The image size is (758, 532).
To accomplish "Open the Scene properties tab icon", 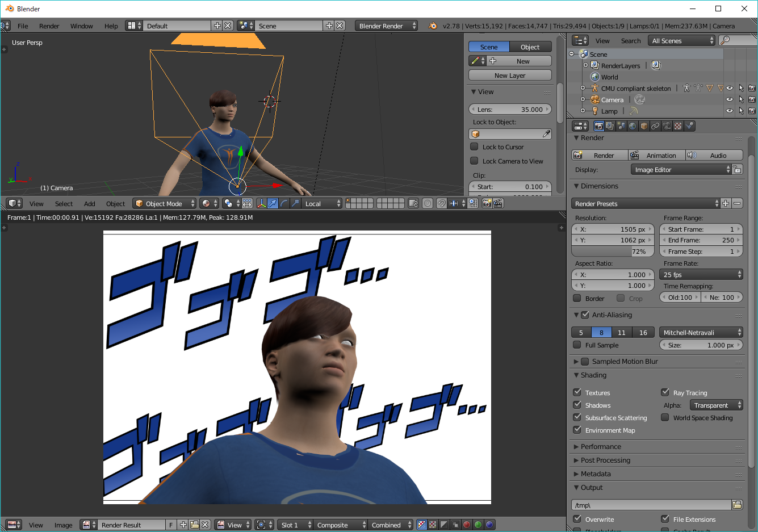I will coord(621,126).
